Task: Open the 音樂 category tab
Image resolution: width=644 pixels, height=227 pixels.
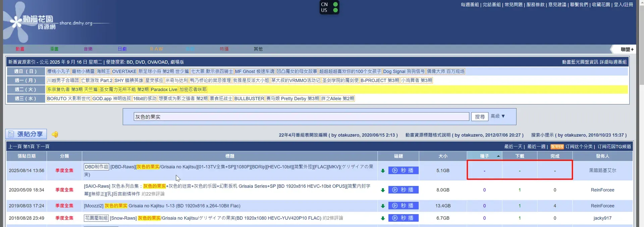Action: (x=88, y=49)
